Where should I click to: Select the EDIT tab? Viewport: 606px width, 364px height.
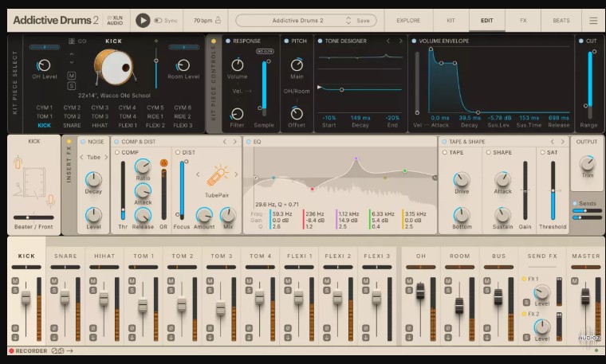(487, 21)
